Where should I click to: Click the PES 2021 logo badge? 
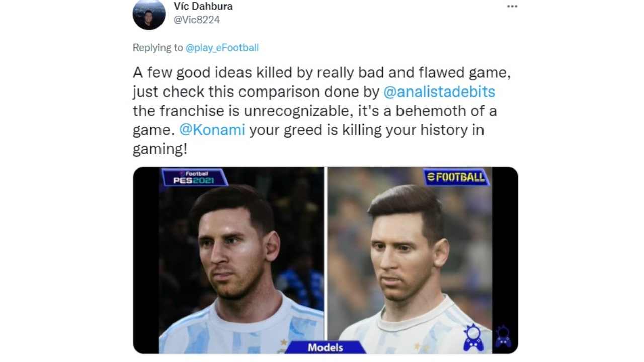[195, 177]
